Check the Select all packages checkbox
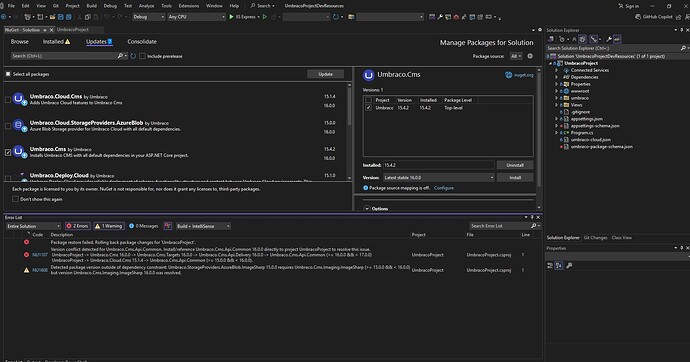The height and width of the screenshot is (362, 690). [8, 74]
